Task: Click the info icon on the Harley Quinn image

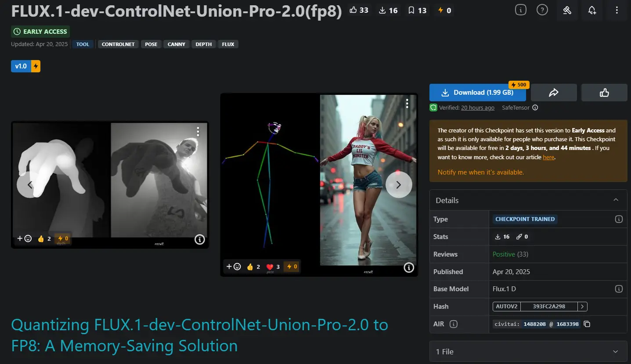Action: coord(408,267)
